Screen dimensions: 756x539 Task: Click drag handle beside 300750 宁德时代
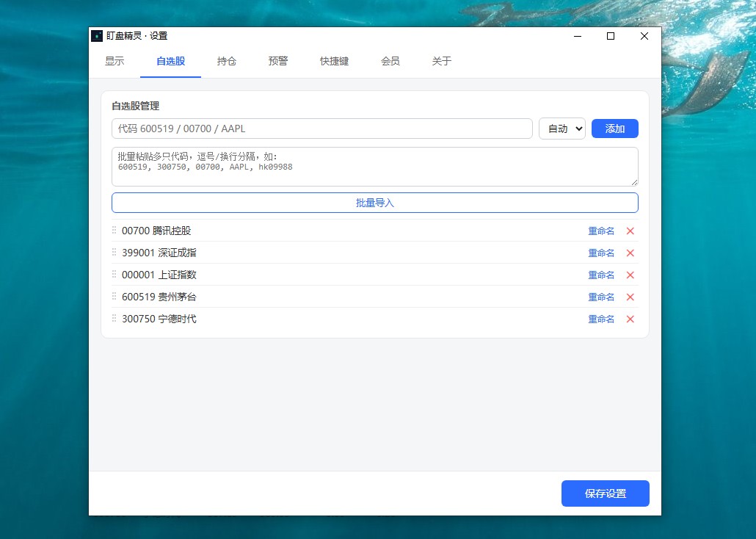click(x=115, y=319)
